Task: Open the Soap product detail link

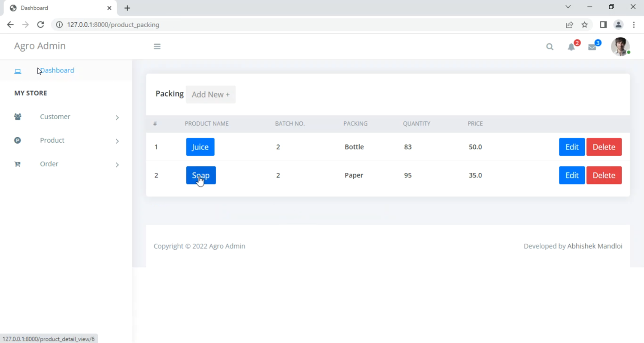Action: tap(200, 175)
